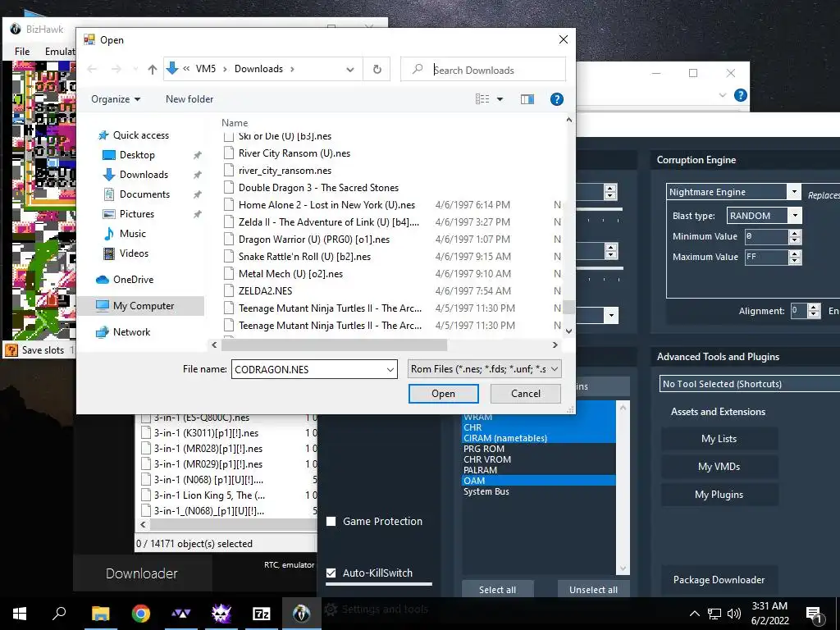
Task: Open taskbar Search magnifier
Action: coord(59,614)
